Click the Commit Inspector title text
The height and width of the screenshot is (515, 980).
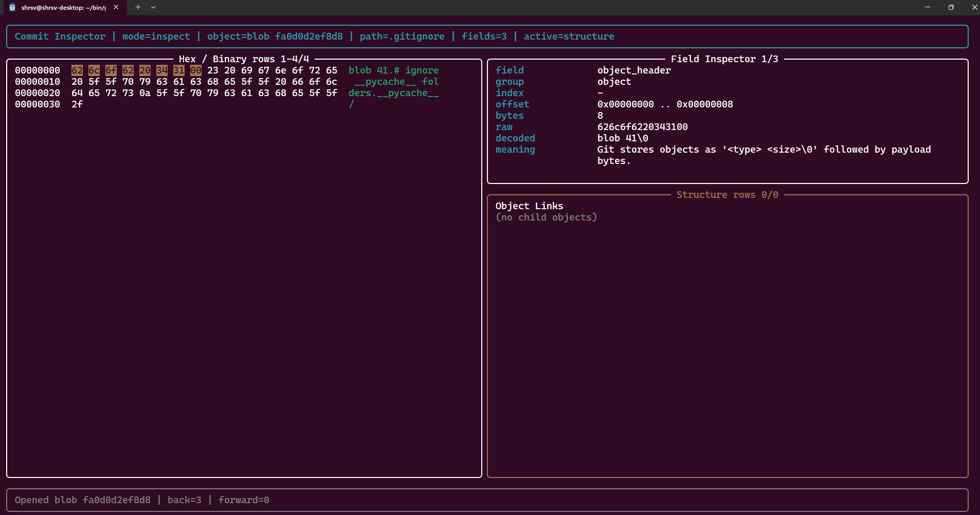click(60, 36)
